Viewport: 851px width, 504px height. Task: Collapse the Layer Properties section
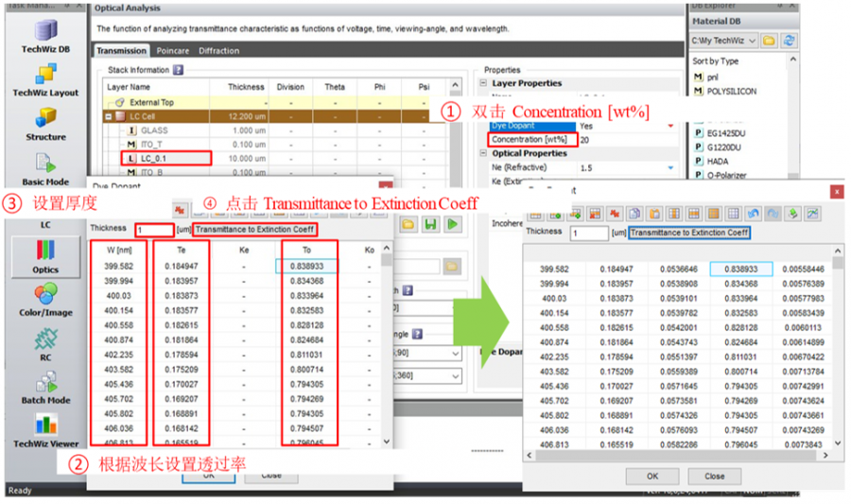(x=485, y=83)
